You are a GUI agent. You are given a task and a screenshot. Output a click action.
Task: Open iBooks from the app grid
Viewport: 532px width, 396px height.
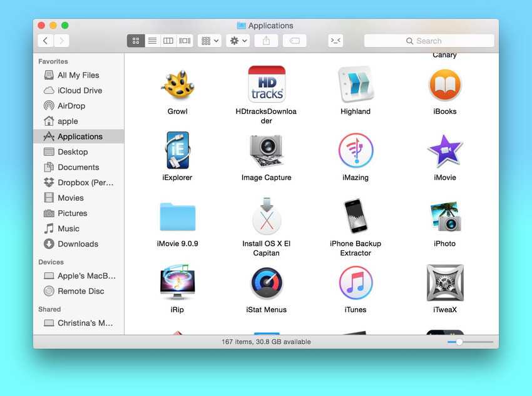(x=444, y=84)
